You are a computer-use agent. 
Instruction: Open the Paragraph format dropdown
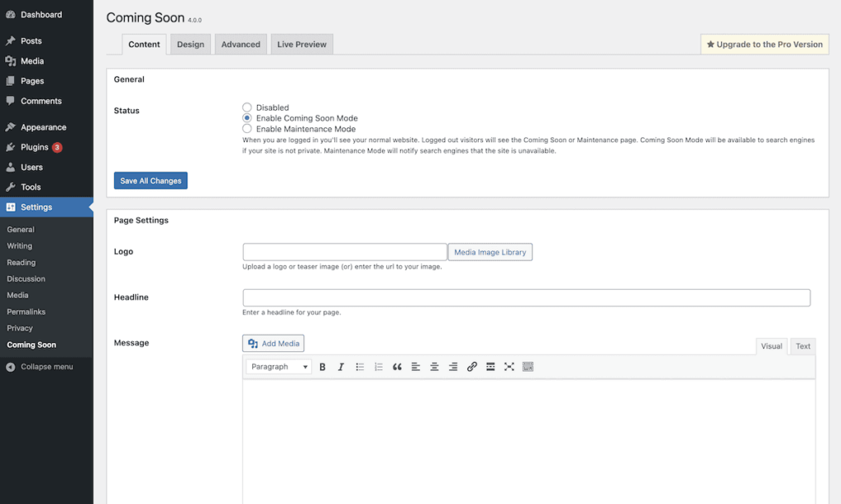279,367
